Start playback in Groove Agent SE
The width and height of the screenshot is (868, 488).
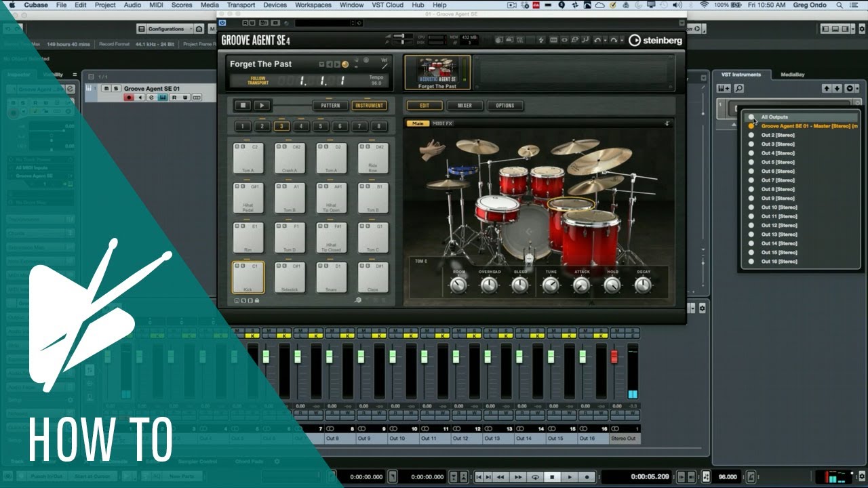[262, 105]
